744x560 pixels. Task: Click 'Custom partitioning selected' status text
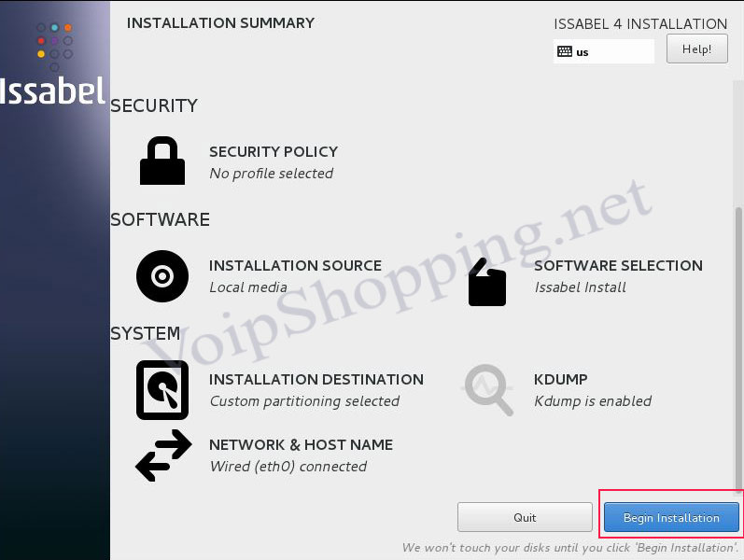pyautogui.click(x=304, y=401)
